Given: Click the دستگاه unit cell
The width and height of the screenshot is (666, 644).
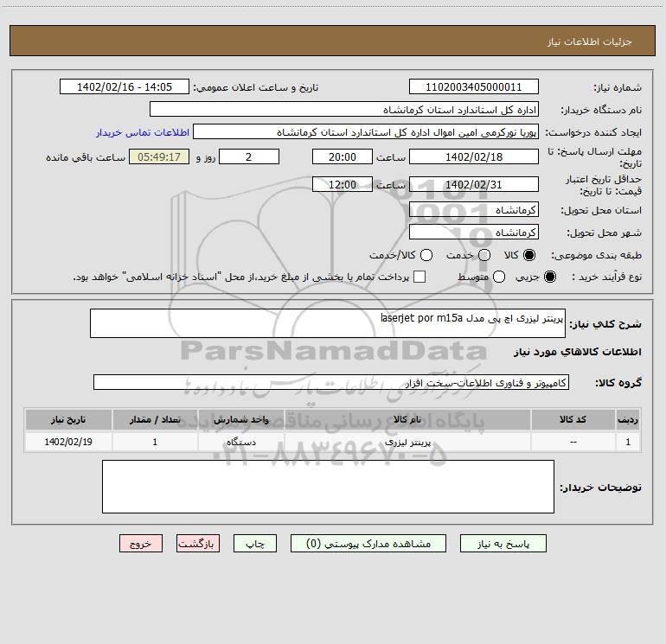Looking at the screenshot, I should (x=240, y=442).
